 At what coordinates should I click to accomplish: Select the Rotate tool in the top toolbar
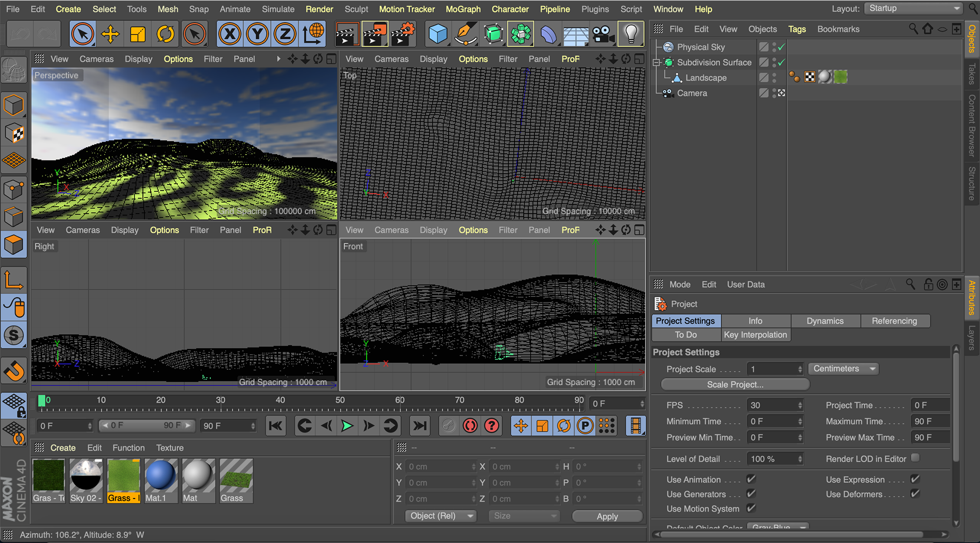165,34
